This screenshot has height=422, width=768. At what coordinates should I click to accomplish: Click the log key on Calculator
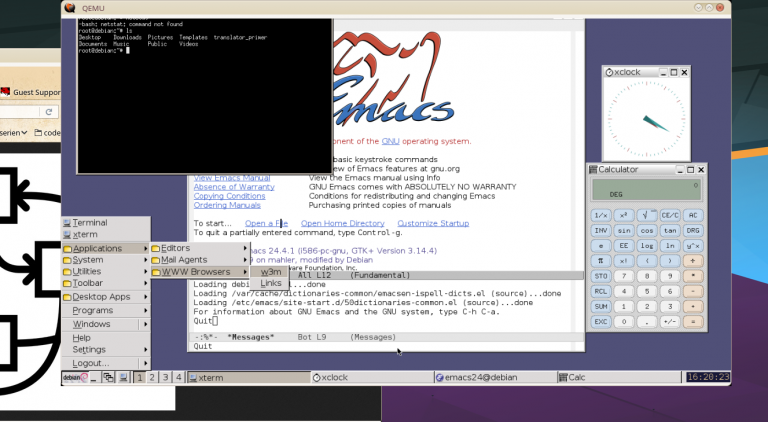pyautogui.click(x=647, y=246)
